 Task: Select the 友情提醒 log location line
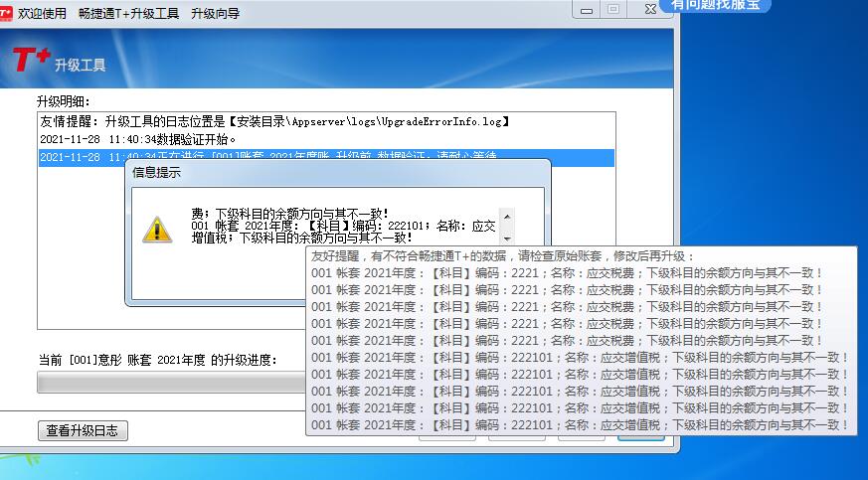(274, 121)
